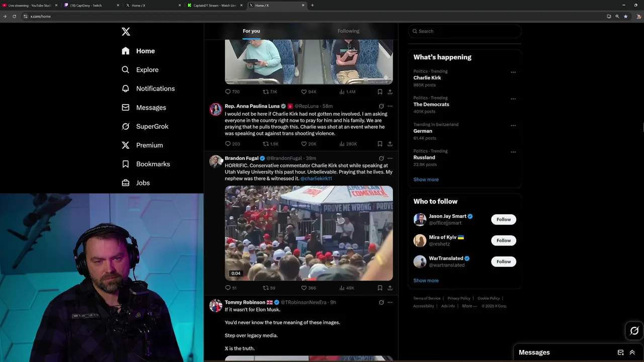The width and height of the screenshot is (644, 362).
Task: View 49K views on Fugal's tweet
Action: tap(347, 288)
